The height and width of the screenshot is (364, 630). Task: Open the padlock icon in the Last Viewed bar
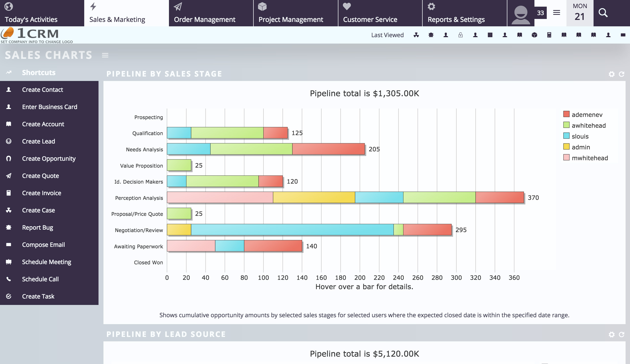(461, 35)
